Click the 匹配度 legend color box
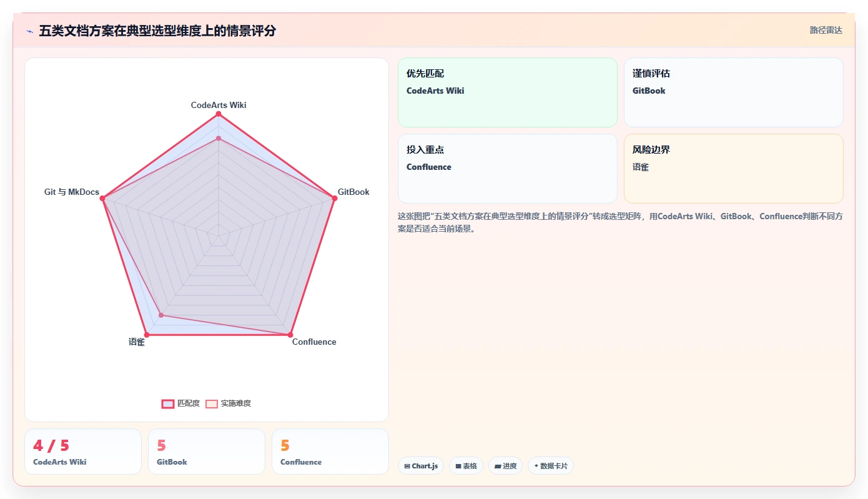Image resolution: width=868 pixels, height=499 pixels. (x=168, y=403)
